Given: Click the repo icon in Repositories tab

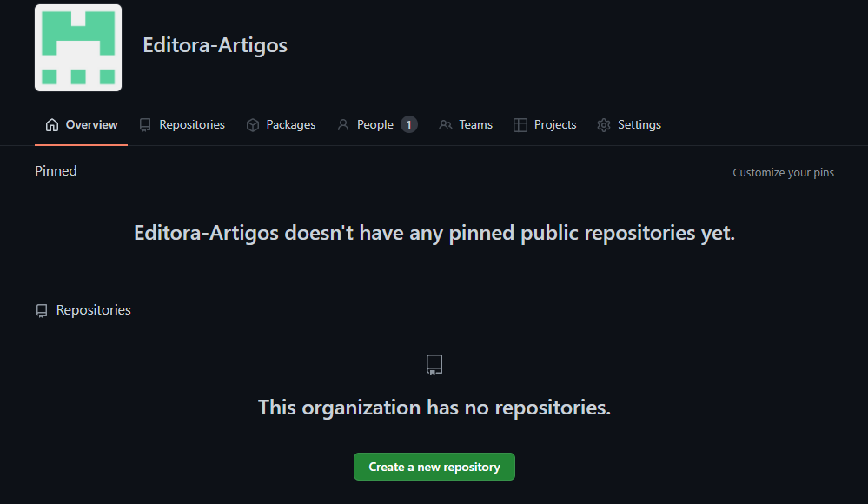Looking at the screenshot, I should pos(145,125).
